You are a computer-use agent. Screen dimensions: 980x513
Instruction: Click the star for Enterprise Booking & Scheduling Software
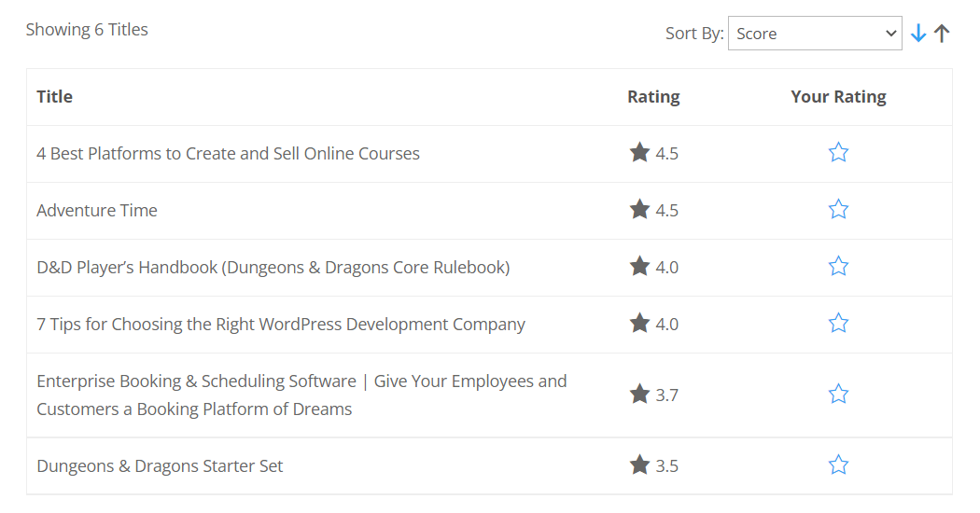pyautogui.click(x=838, y=395)
